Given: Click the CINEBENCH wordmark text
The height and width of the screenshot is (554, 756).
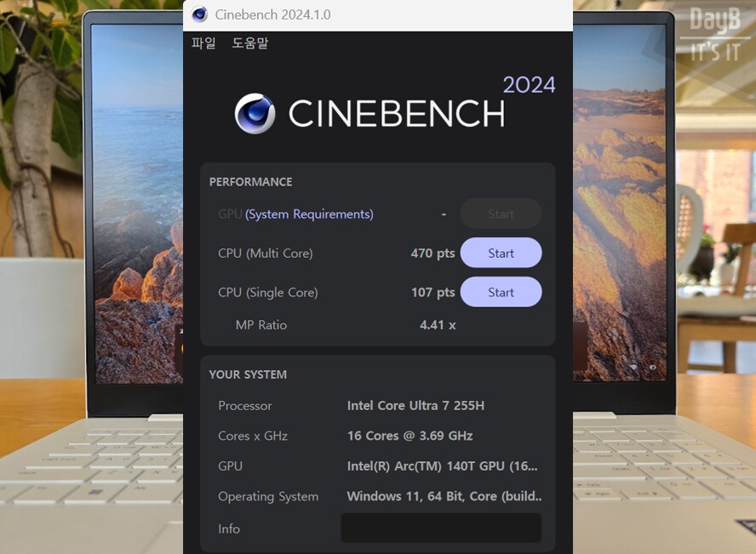Looking at the screenshot, I should point(396,114).
